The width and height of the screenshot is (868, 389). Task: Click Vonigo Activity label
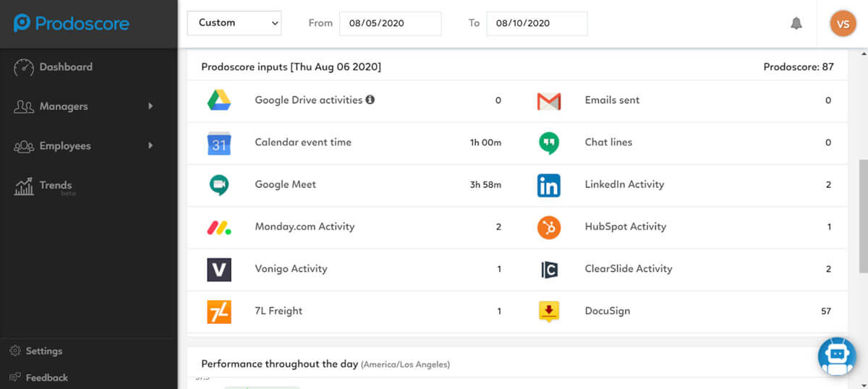tap(291, 268)
